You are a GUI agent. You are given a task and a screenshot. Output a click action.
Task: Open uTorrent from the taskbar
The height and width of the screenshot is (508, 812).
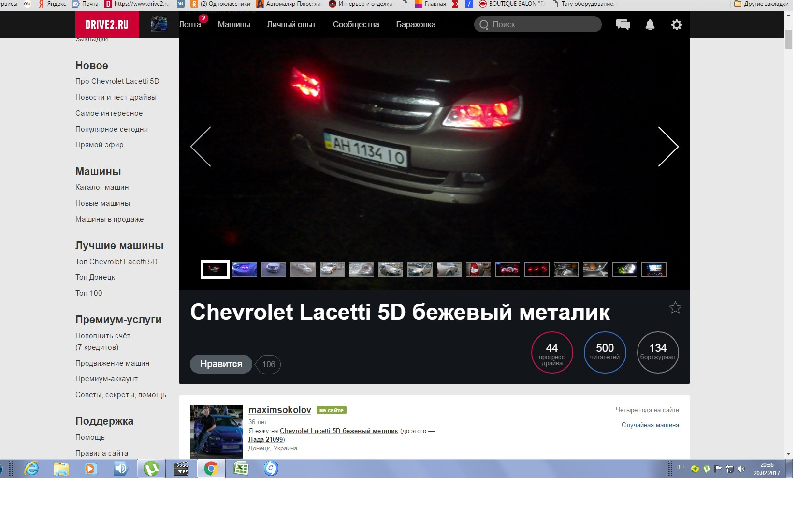coord(151,468)
